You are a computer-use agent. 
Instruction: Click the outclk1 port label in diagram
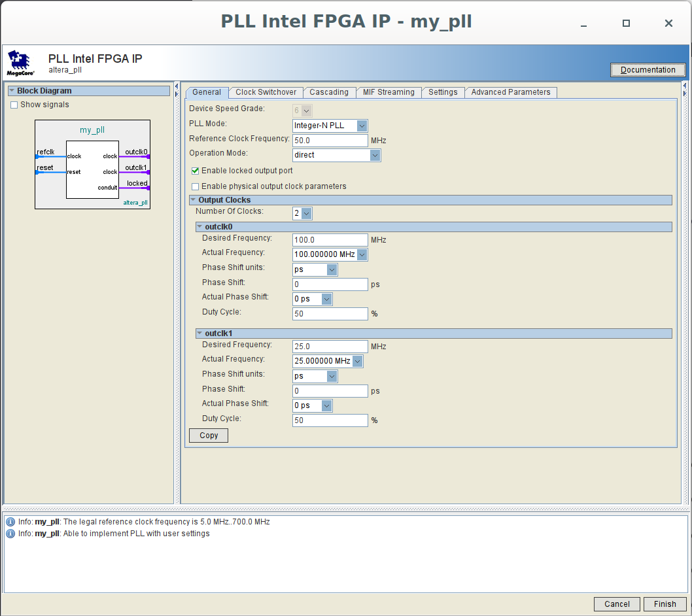(x=136, y=167)
